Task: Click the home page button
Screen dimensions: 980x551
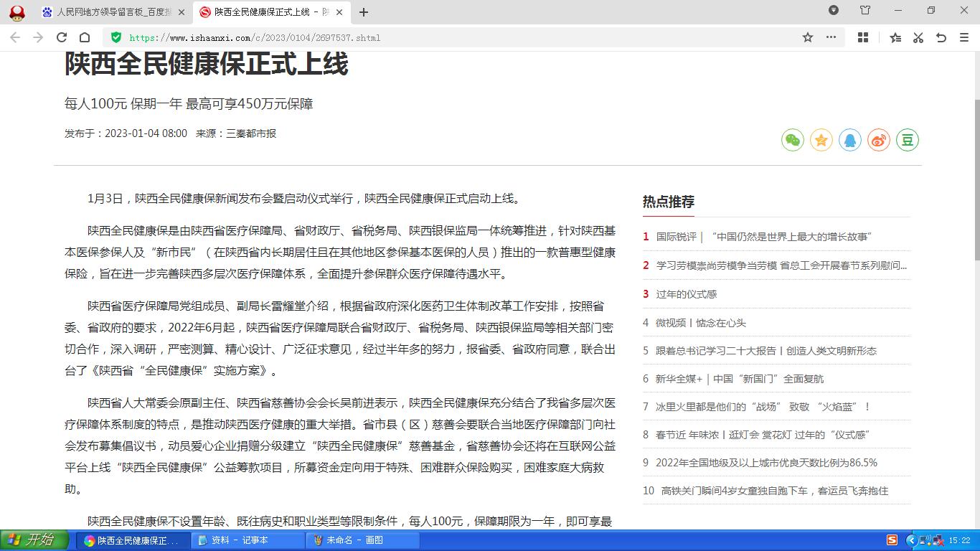Action: [x=85, y=37]
